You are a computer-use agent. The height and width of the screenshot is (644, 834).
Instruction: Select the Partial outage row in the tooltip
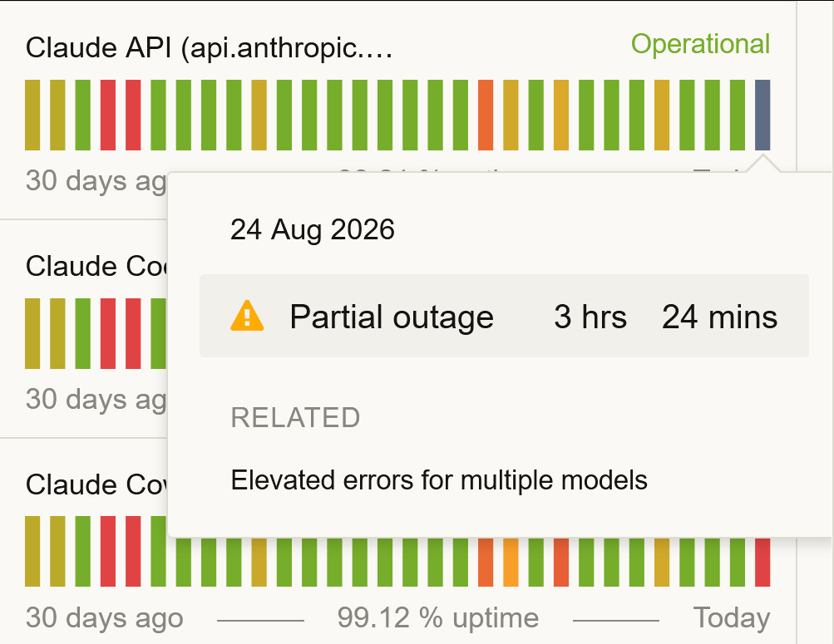(x=504, y=316)
